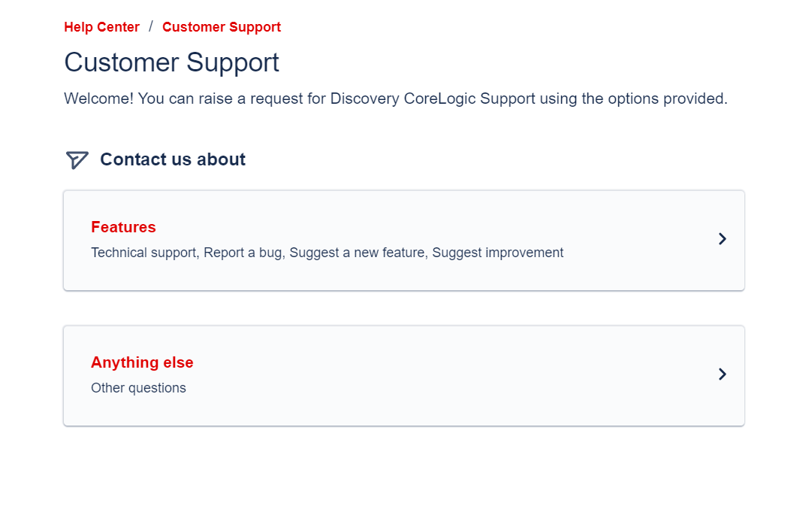Click the Suggest improvement text
This screenshot has width=812, height=506.
498,253
